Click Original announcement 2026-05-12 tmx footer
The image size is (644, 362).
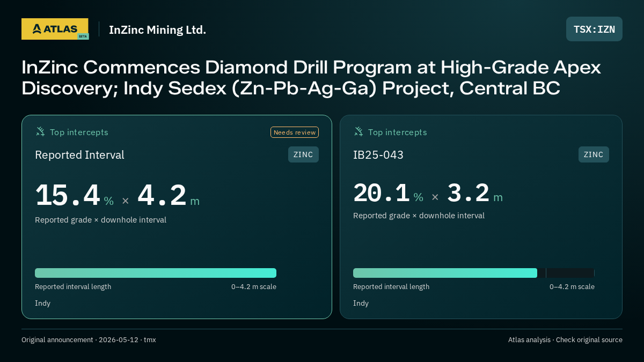coord(89,340)
